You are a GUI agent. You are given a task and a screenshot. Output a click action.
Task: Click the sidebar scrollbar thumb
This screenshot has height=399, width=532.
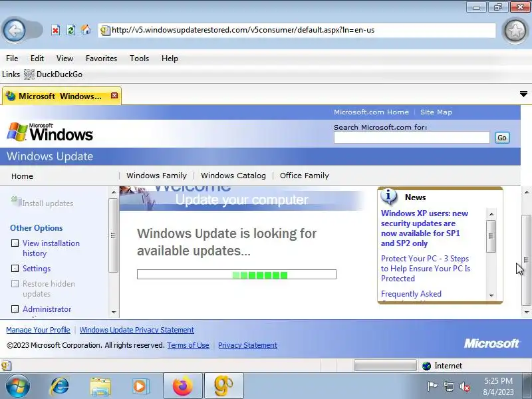(113, 235)
